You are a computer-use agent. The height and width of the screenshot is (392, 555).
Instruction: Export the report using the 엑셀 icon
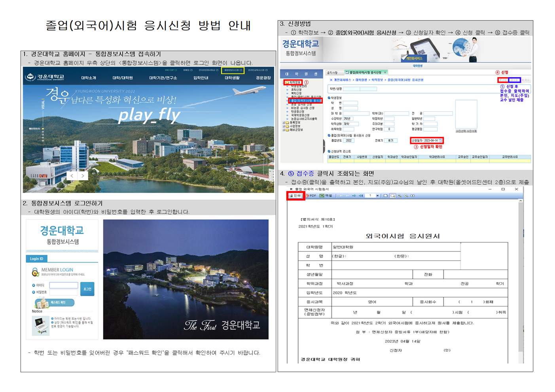click(326, 196)
